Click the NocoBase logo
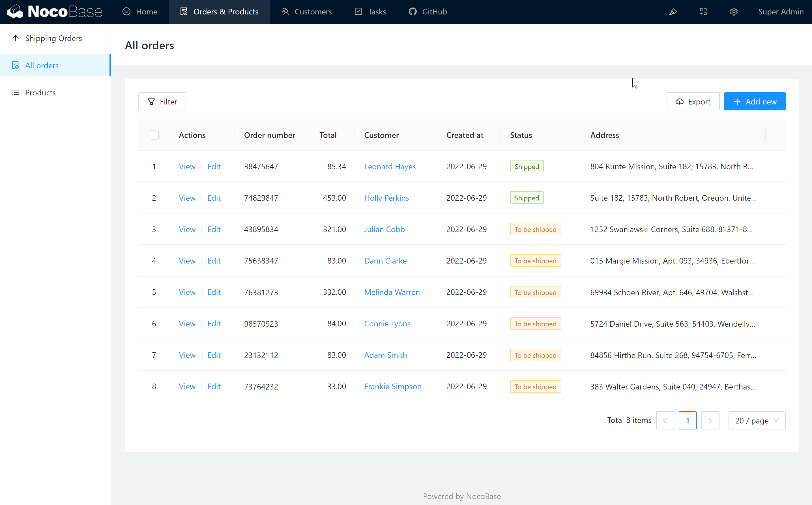 54,12
